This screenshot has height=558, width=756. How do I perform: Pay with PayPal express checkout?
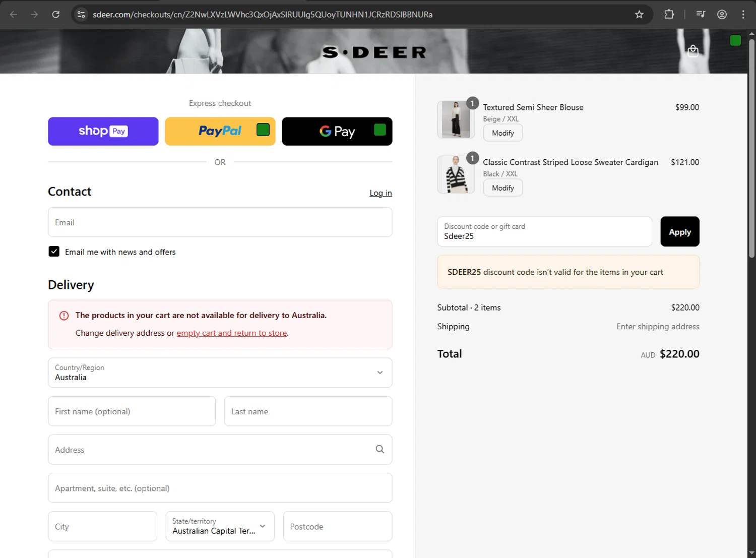click(x=220, y=132)
